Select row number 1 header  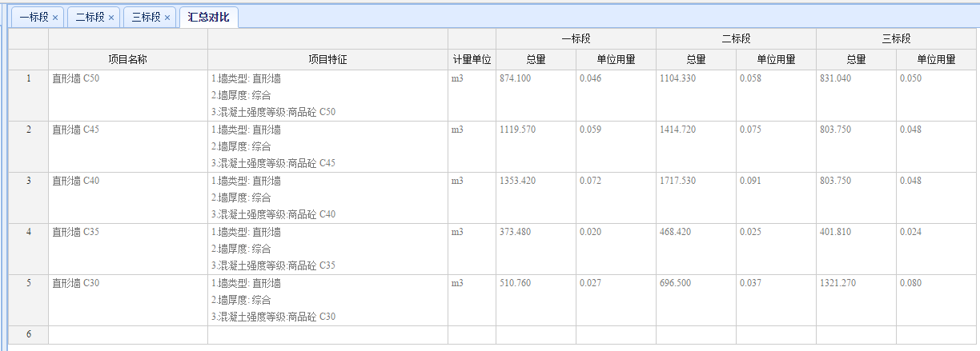29,78
